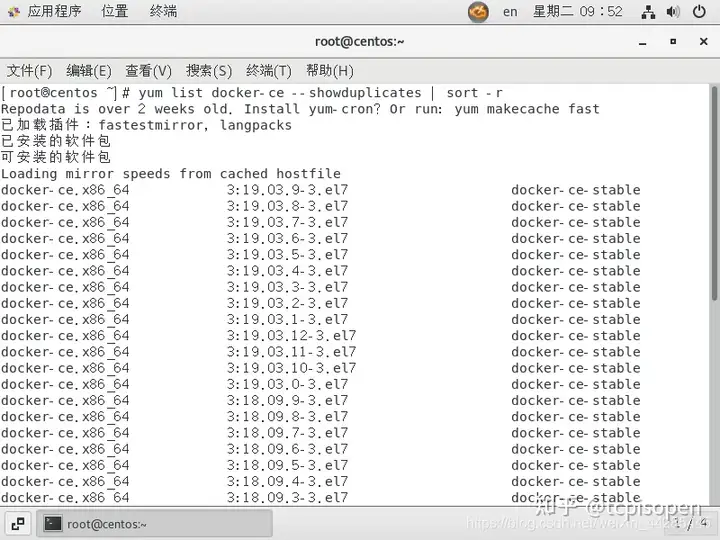Open the 编辑(E) menu

(x=89, y=71)
